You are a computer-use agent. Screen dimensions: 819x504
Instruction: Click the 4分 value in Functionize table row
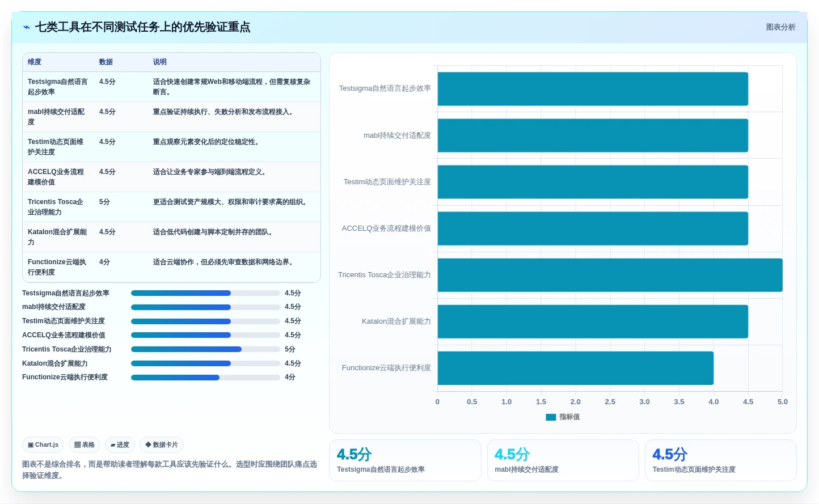[x=104, y=262]
